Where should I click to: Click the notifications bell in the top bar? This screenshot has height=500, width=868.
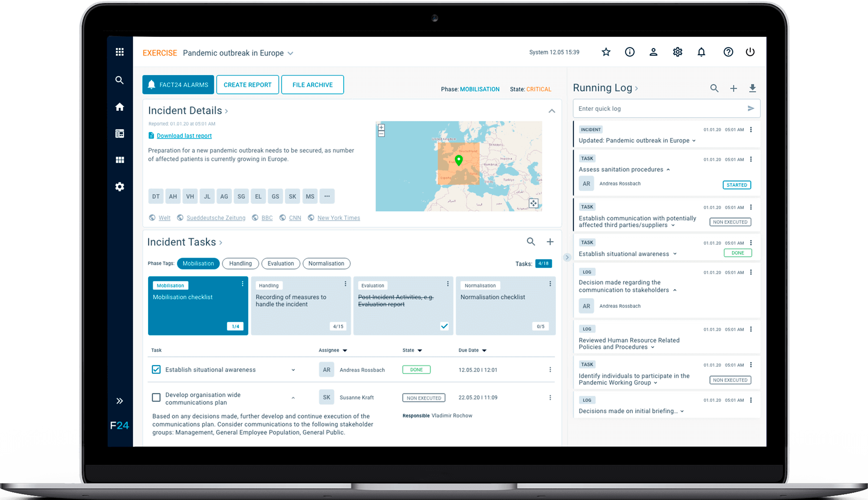(x=701, y=52)
